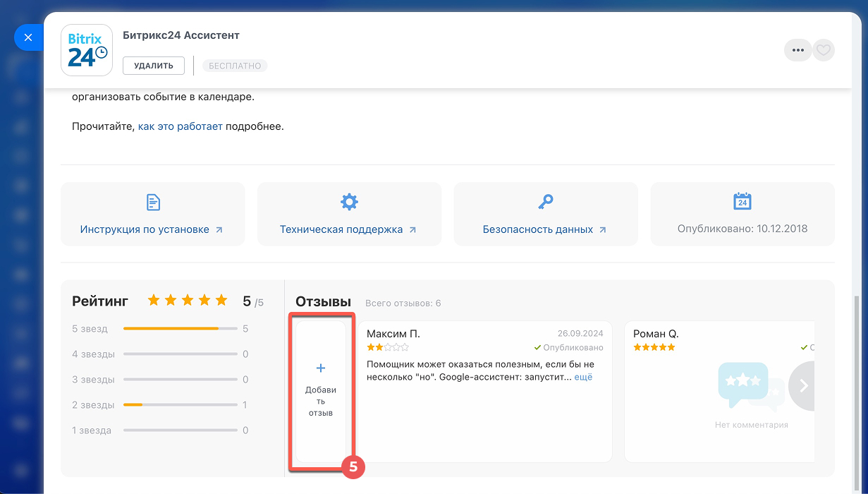Click Роман Q. five-star rating
Viewport: 868px width, 494px height.
click(x=654, y=348)
